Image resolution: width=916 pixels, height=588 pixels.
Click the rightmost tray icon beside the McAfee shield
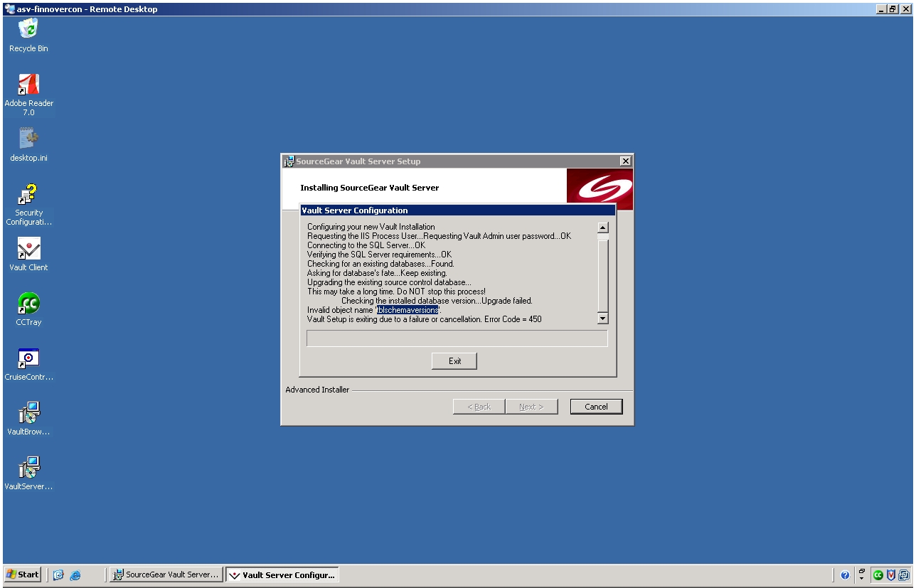(903, 575)
